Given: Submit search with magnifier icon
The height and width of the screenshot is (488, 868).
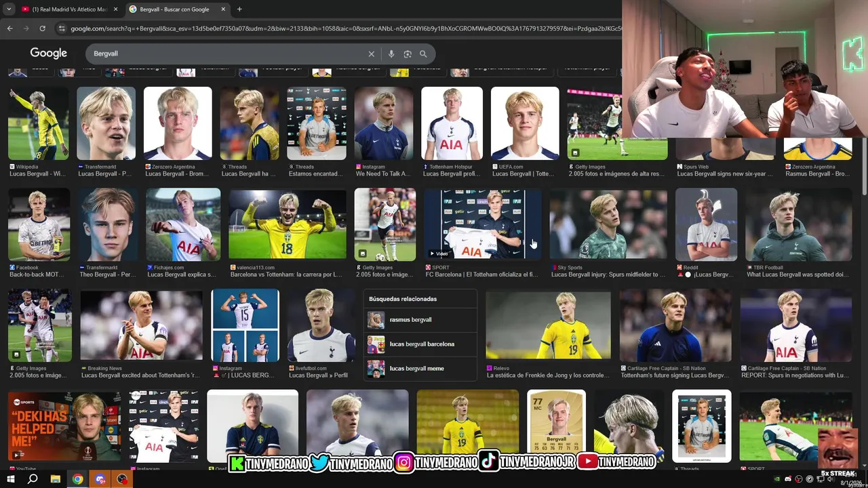Looking at the screenshot, I should coord(423,54).
